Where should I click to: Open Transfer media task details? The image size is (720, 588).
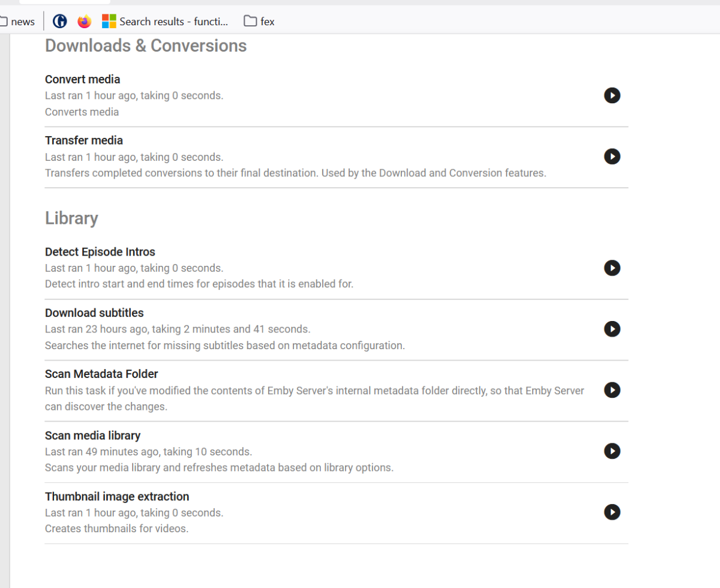click(83, 140)
